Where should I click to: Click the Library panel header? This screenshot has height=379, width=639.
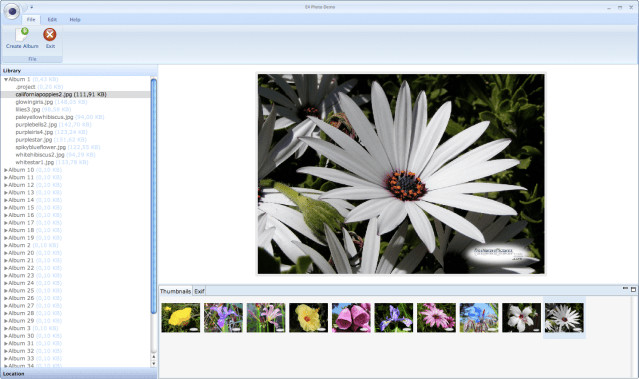(79, 71)
